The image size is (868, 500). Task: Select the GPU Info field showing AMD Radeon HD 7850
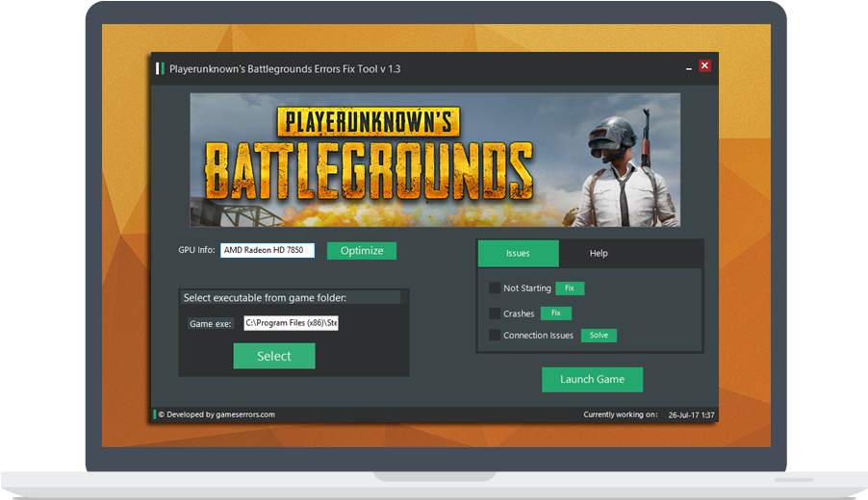tap(268, 250)
